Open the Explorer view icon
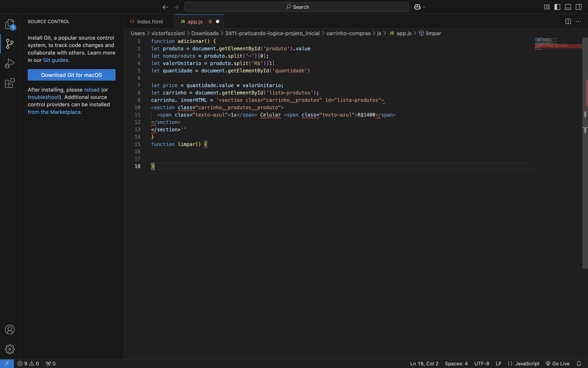The width and height of the screenshot is (588, 368). click(x=10, y=24)
